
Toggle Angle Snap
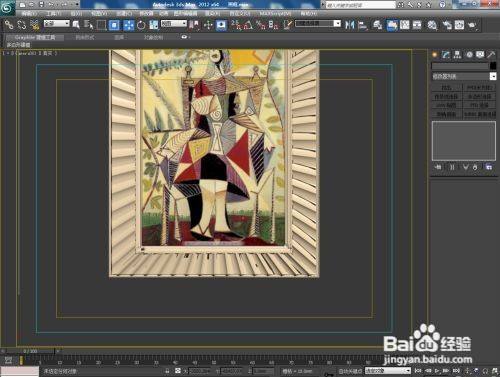point(248,25)
